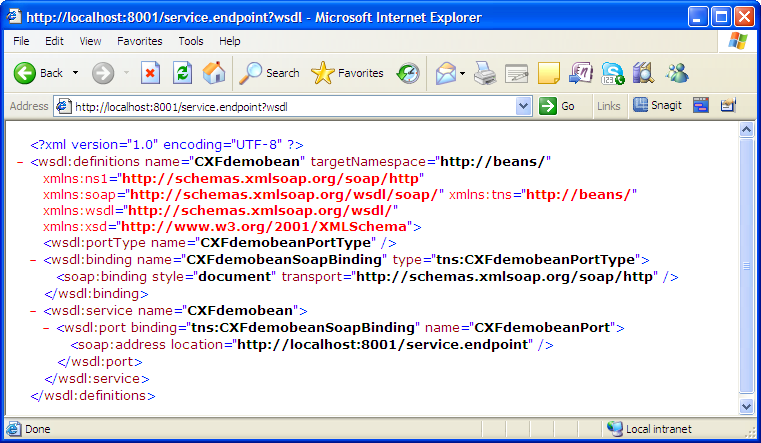Click the XMLSchema namespace URL

(264, 227)
